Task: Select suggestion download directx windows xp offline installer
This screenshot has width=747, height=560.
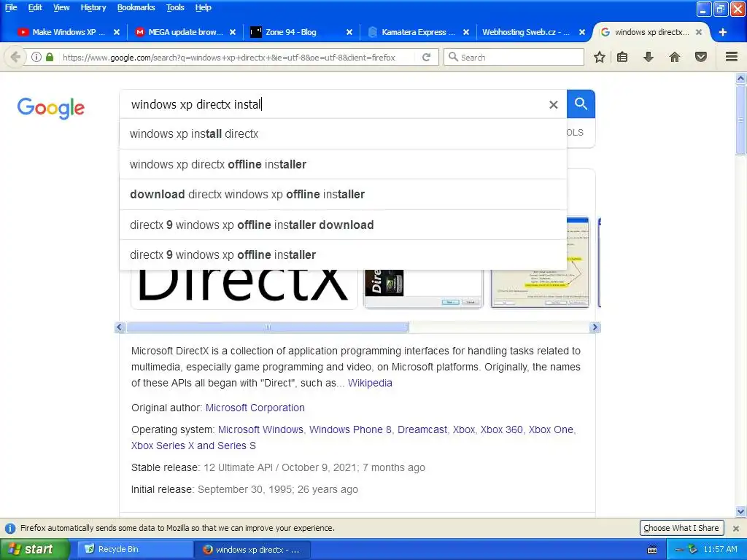Action: [x=343, y=194]
